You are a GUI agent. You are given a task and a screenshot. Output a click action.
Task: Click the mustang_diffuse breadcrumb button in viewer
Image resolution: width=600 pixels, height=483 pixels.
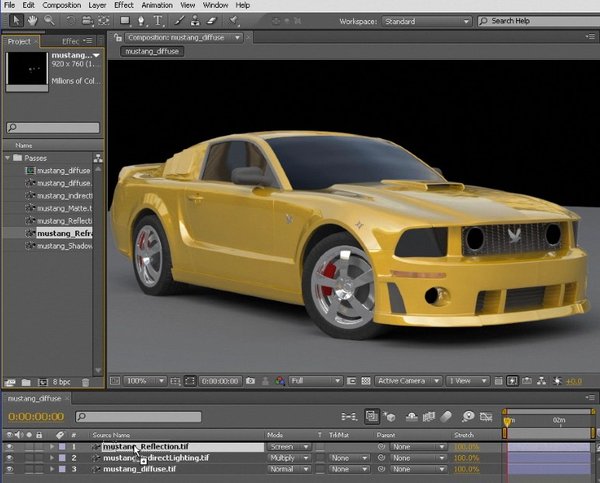pos(152,50)
